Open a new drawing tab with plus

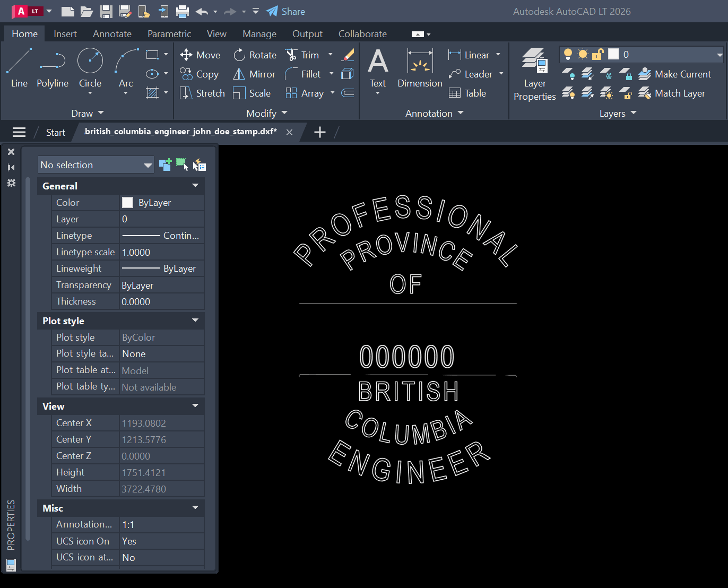[320, 132]
